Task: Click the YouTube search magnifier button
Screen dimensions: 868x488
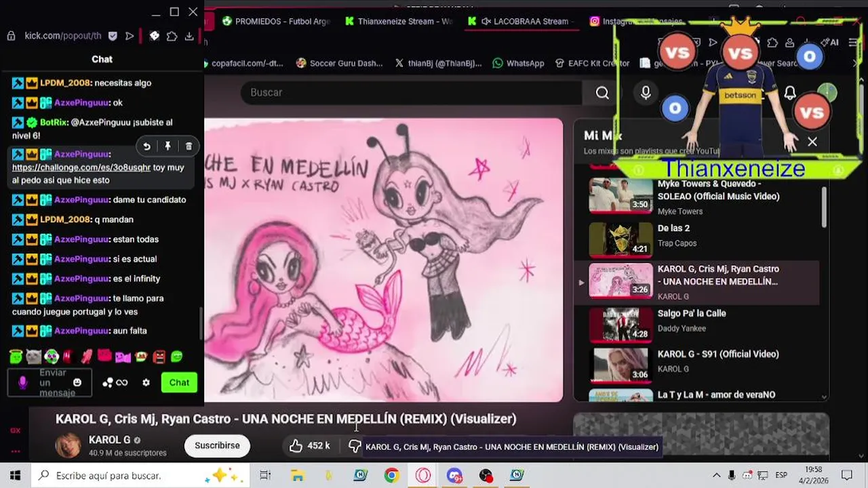Action: click(602, 93)
